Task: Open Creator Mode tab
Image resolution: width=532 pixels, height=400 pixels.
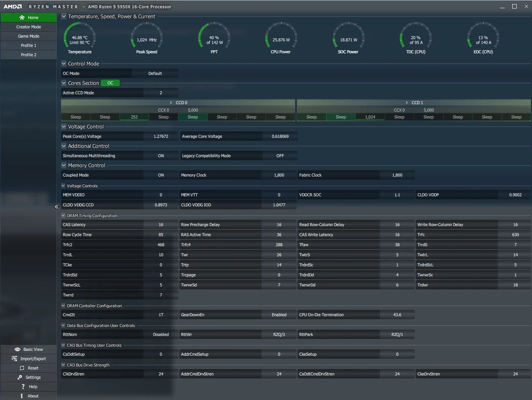Action: coord(29,27)
